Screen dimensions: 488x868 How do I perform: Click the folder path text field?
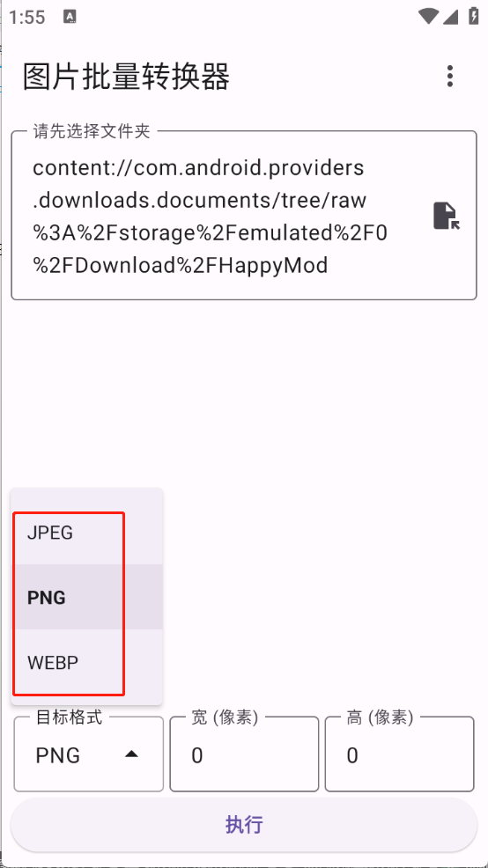[x=244, y=216]
